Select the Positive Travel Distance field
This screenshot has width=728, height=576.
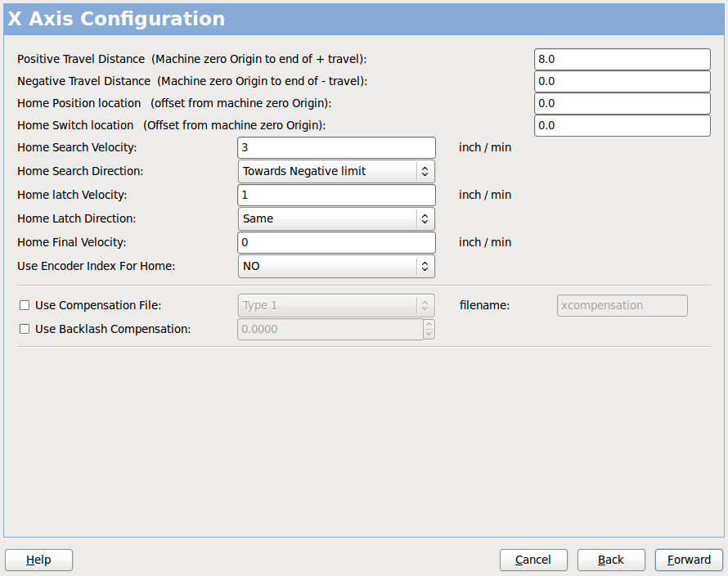coord(622,59)
